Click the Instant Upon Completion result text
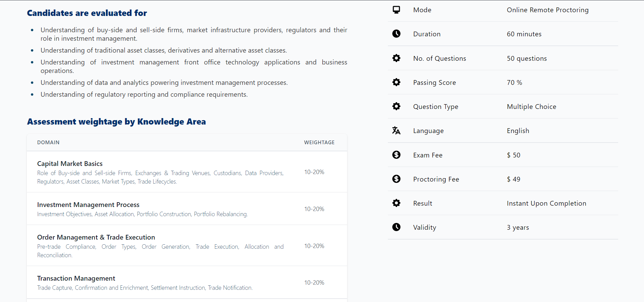The height and width of the screenshot is (302, 644). pos(547,203)
